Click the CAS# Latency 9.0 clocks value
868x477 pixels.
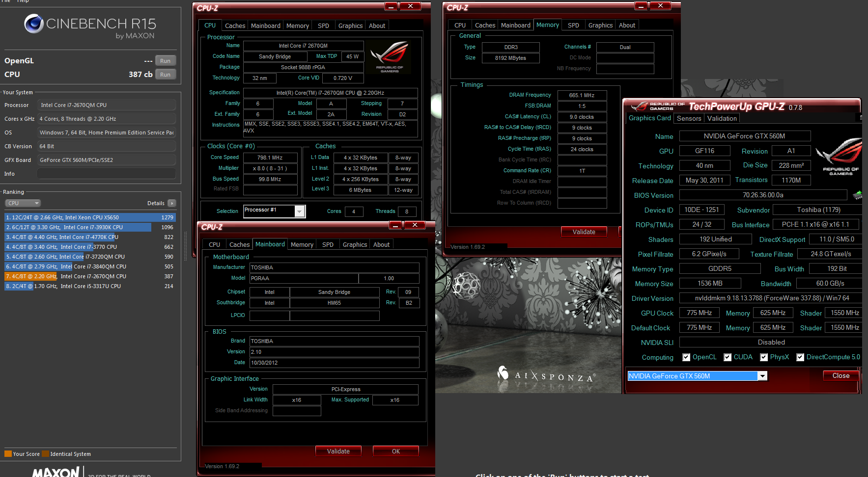pos(582,117)
